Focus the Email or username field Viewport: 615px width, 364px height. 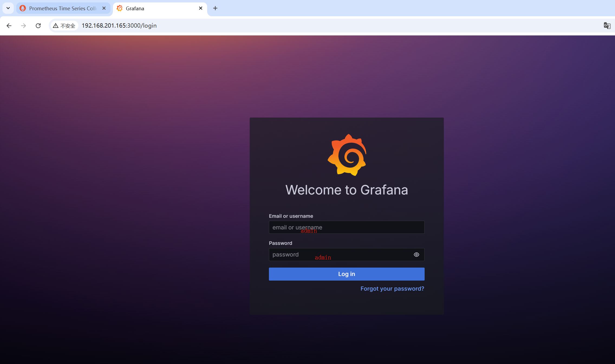346,227
